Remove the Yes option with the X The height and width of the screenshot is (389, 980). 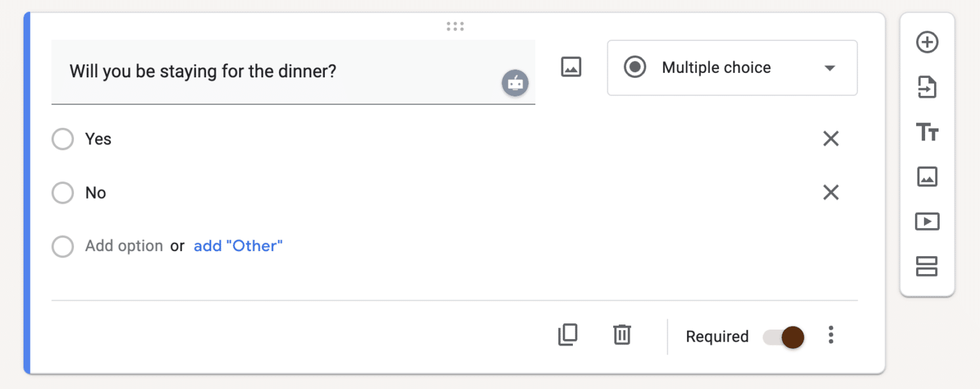coord(831,139)
